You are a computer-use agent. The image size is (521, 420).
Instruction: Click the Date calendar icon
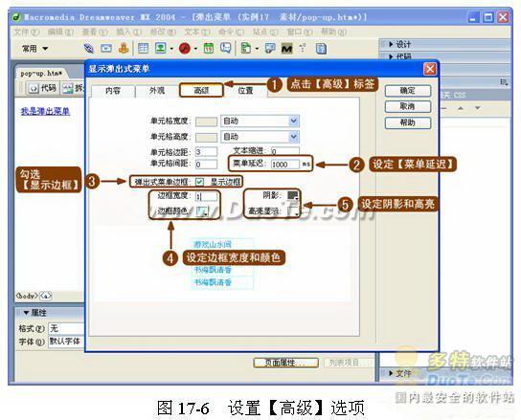tap(209, 49)
